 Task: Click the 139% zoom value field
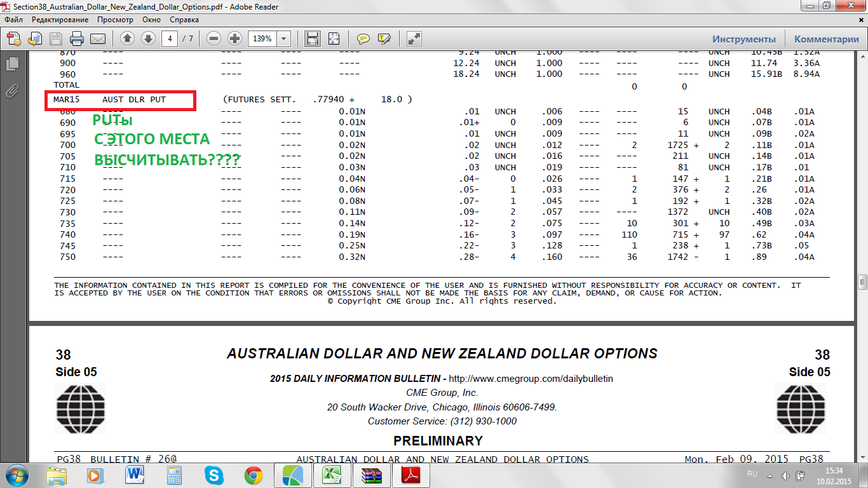(262, 39)
